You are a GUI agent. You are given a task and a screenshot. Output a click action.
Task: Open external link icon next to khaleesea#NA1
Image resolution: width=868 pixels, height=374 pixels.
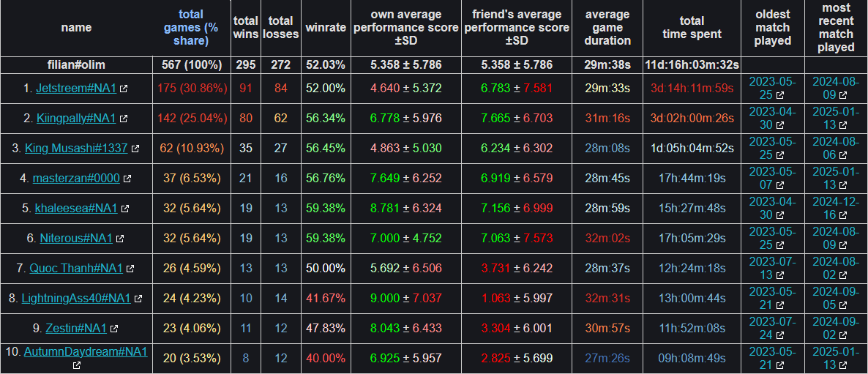pyautogui.click(x=125, y=209)
